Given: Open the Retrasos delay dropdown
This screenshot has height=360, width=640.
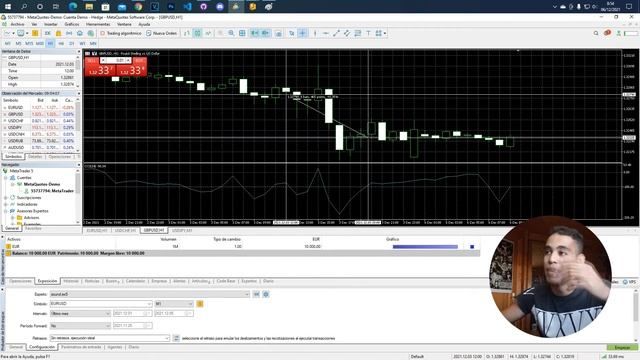Looking at the screenshot, I should (x=167, y=338).
